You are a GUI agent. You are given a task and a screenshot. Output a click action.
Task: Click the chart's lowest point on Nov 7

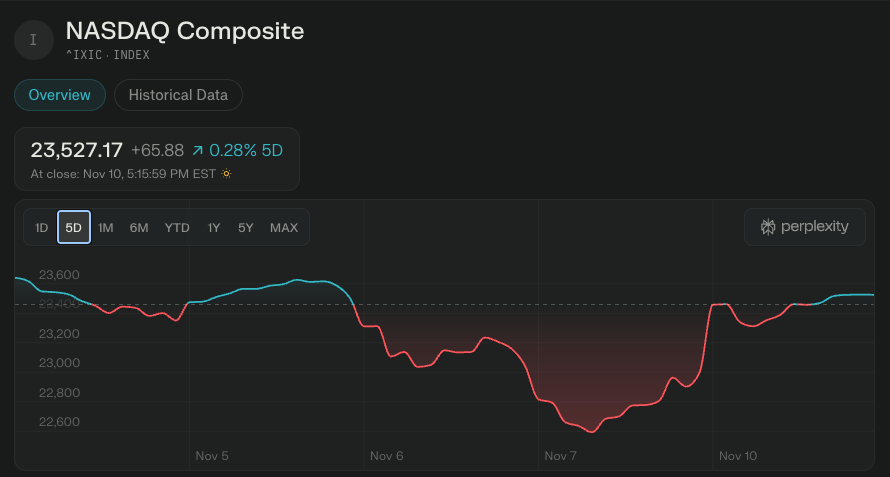pos(591,432)
